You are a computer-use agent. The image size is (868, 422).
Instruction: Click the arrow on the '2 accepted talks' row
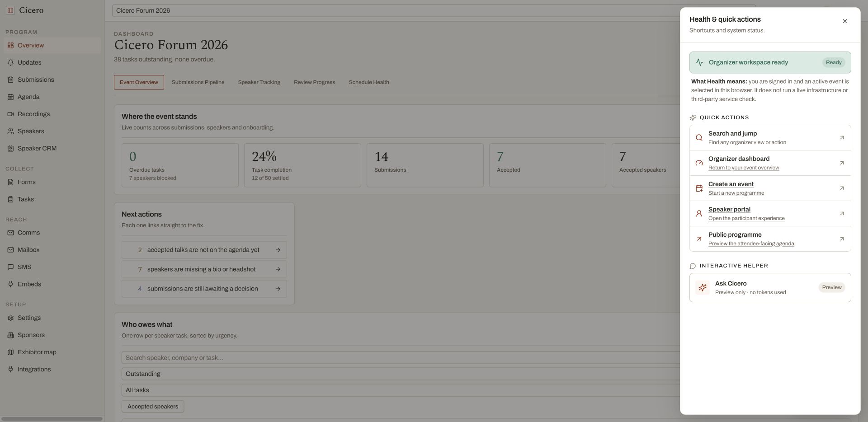pos(278,250)
